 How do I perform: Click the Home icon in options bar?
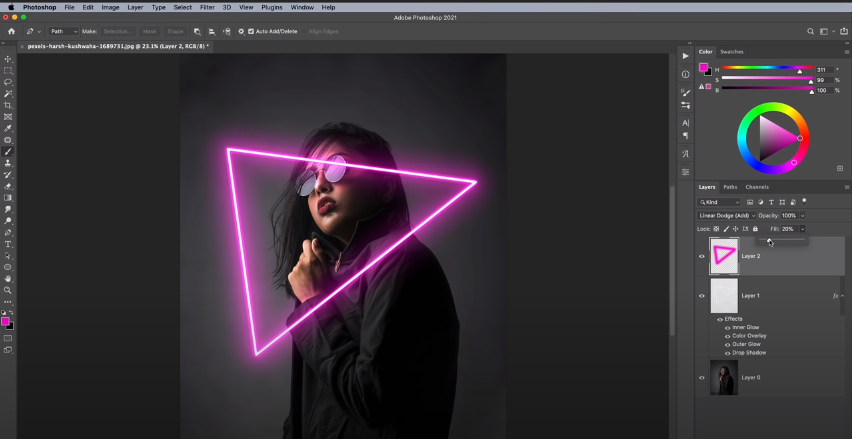11,31
